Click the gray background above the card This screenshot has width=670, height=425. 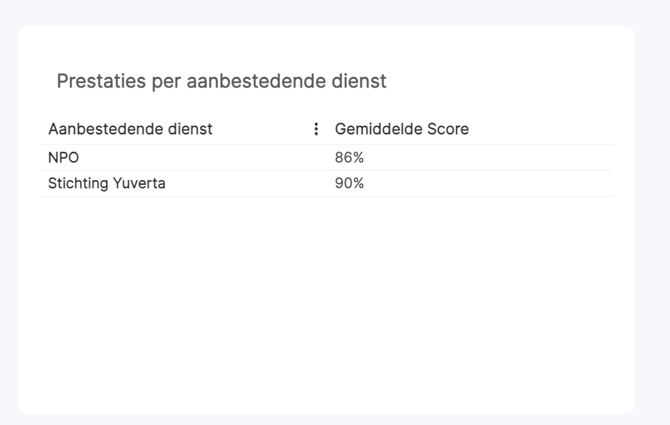pyautogui.click(x=326, y=13)
